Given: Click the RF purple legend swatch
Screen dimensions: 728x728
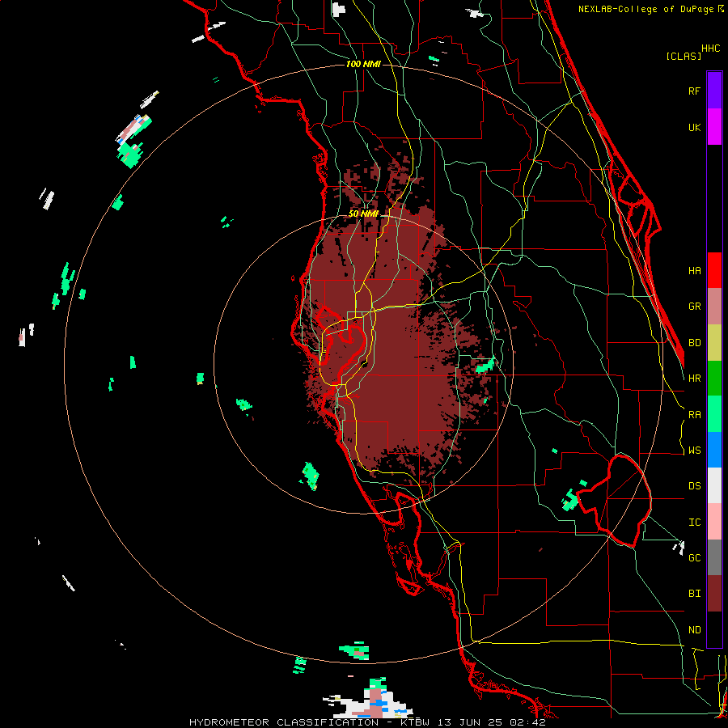Looking at the screenshot, I should [714, 91].
